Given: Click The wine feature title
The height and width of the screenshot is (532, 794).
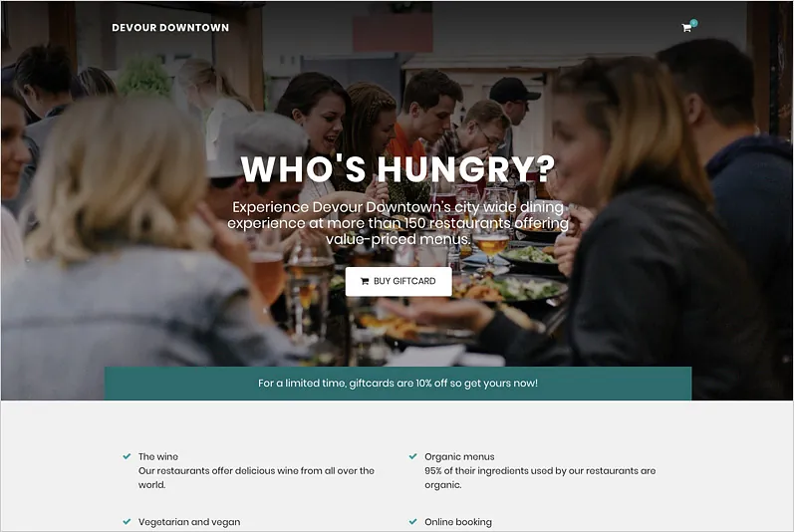Looking at the screenshot, I should (158, 456).
